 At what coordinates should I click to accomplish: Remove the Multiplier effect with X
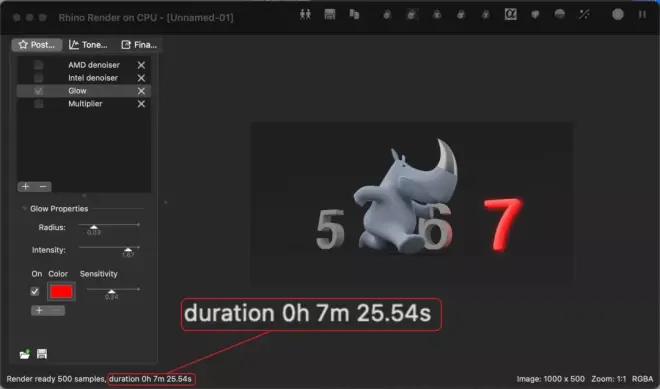point(141,104)
